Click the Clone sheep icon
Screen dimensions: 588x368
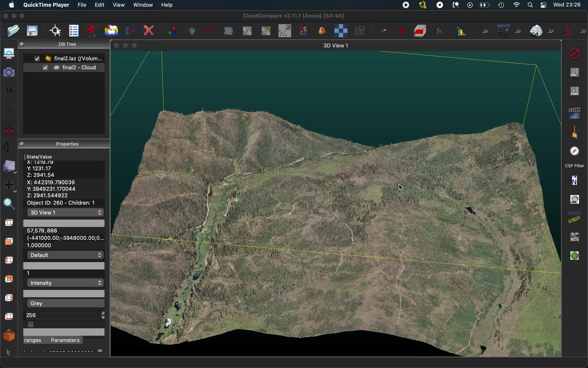pyautogui.click(x=111, y=31)
